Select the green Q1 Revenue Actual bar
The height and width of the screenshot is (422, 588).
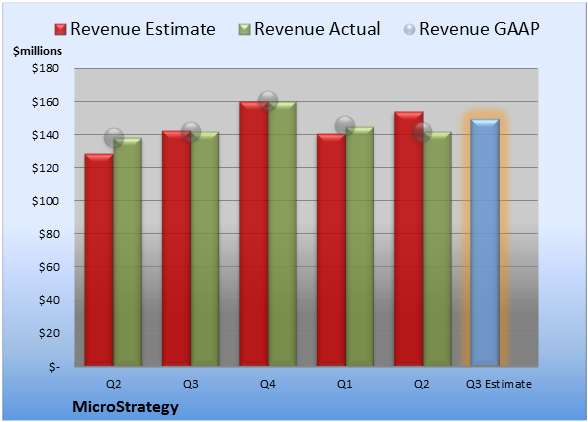point(360,246)
